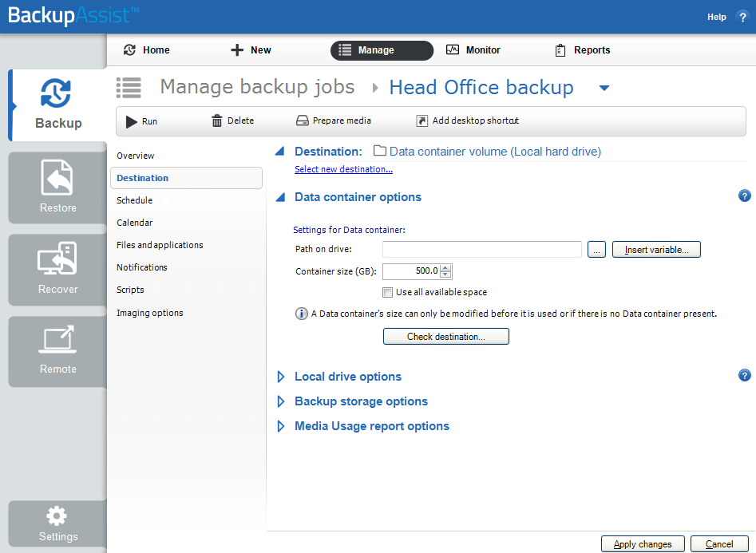The width and height of the screenshot is (756, 553).
Task: Click Add desktop shortcut
Action: [x=467, y=120]
